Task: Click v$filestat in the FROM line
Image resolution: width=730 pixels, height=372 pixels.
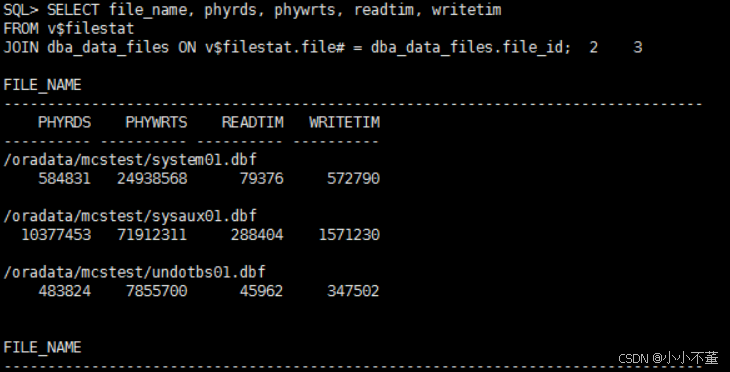Action: point(91,28)
